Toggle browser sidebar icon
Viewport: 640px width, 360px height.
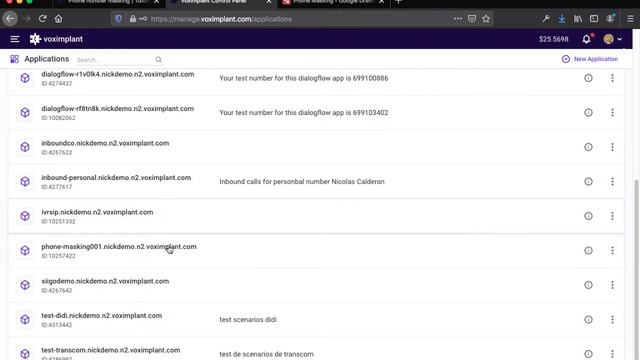594,19
